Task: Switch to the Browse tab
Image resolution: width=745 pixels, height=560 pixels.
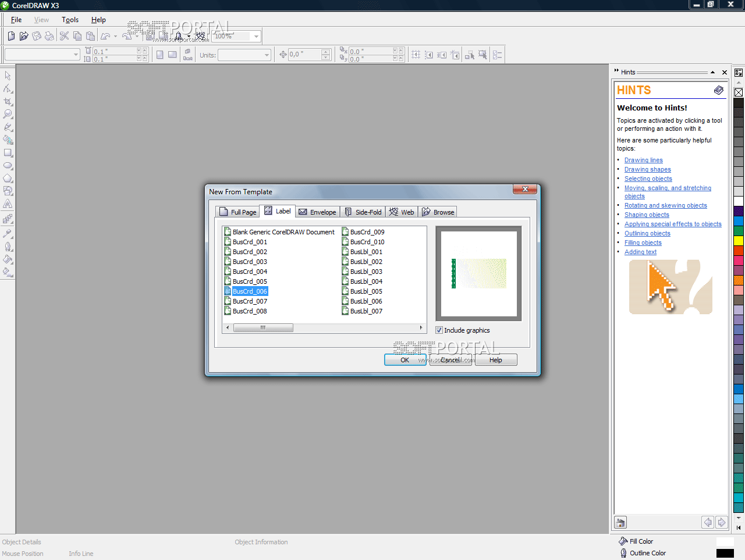Action: 438,212
